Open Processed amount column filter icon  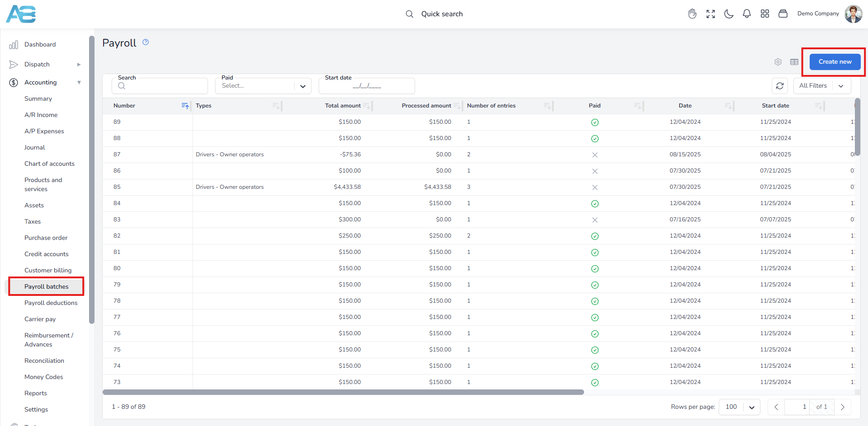click(457, 106)
